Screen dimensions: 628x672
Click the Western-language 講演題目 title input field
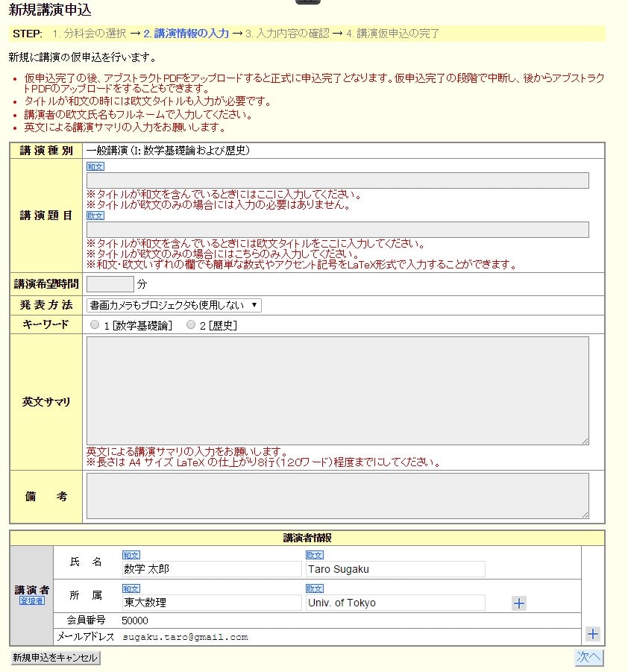coord(337,230)
